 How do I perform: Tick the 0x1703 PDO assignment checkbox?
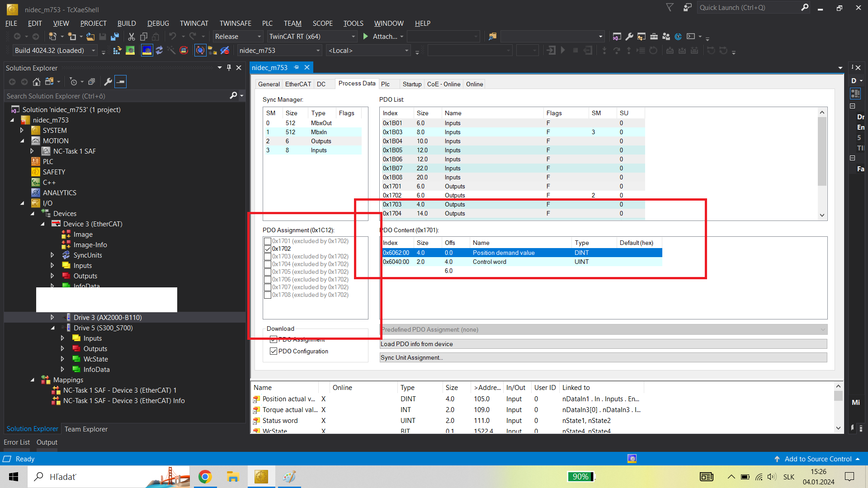tap(268, 257)
